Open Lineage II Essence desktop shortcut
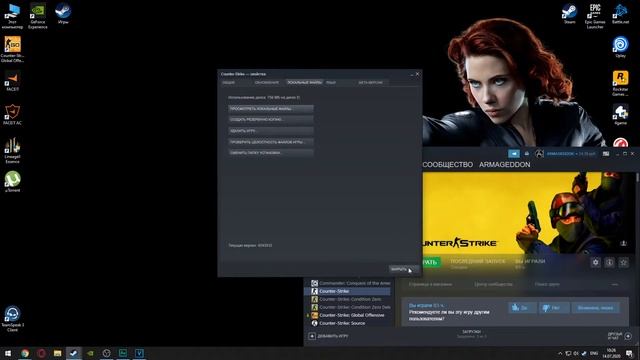 tap(12, 150)
